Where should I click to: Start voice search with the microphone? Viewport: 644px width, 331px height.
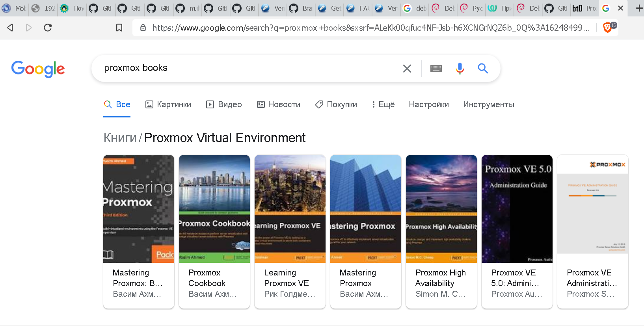(x=460, y=69)
